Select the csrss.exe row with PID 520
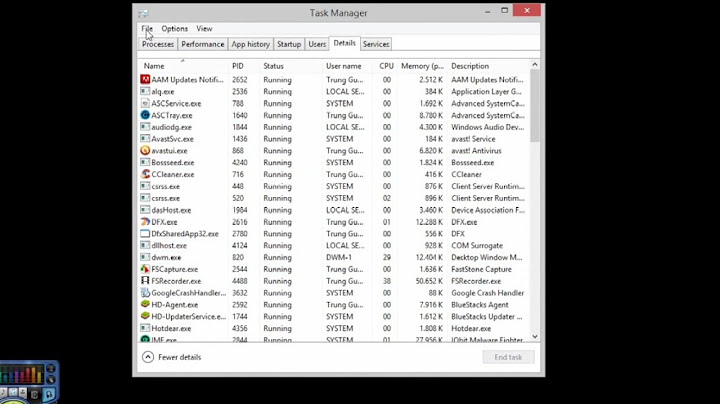Viewport: 720px width, 404px height. pyautogui.click(x=335, y=198)
